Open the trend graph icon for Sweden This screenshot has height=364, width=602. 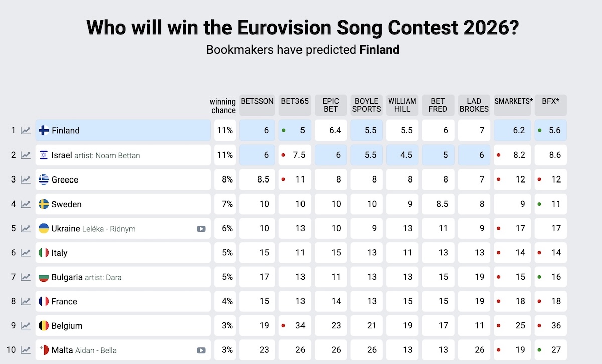(26, 204)
